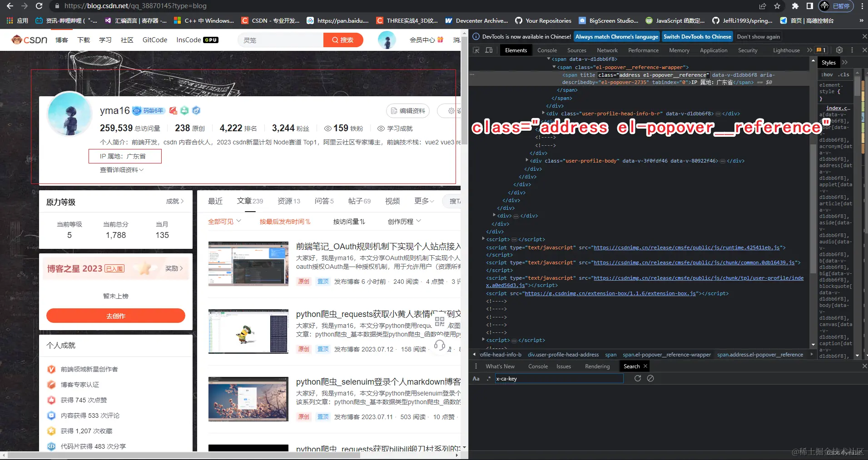Sort by 按最后发布时间
Viewport: 868px width, 460px height.
pyautogui.click(x=285, y=221)
